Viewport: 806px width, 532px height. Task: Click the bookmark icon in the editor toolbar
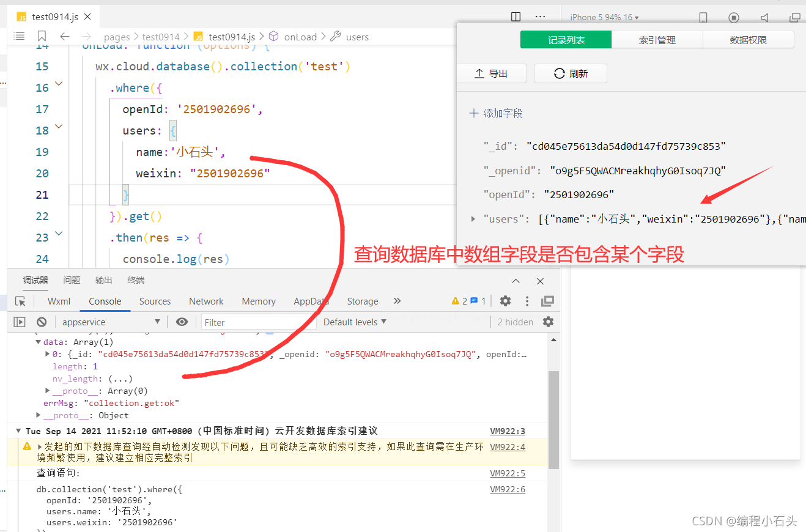click(x=40, y=36)
